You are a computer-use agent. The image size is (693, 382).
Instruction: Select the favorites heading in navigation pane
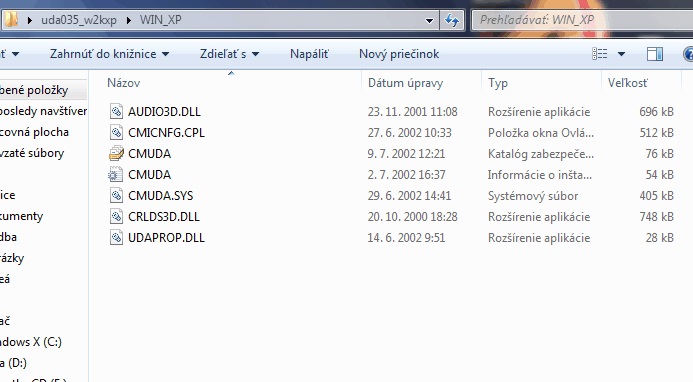[34, 90]
